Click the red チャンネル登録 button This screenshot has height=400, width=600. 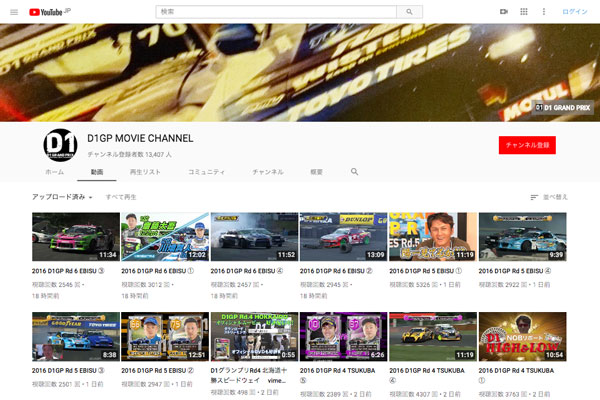pyautogui.click(x=527, y=145)
